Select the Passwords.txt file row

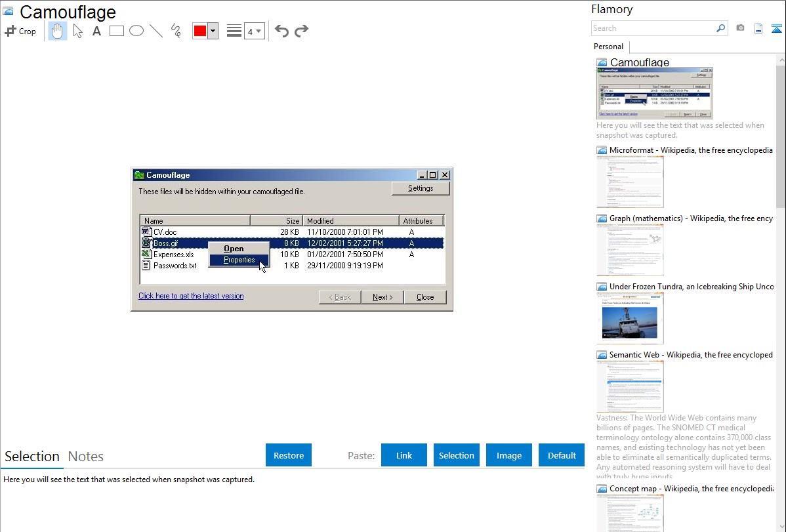tap(292, 266)
